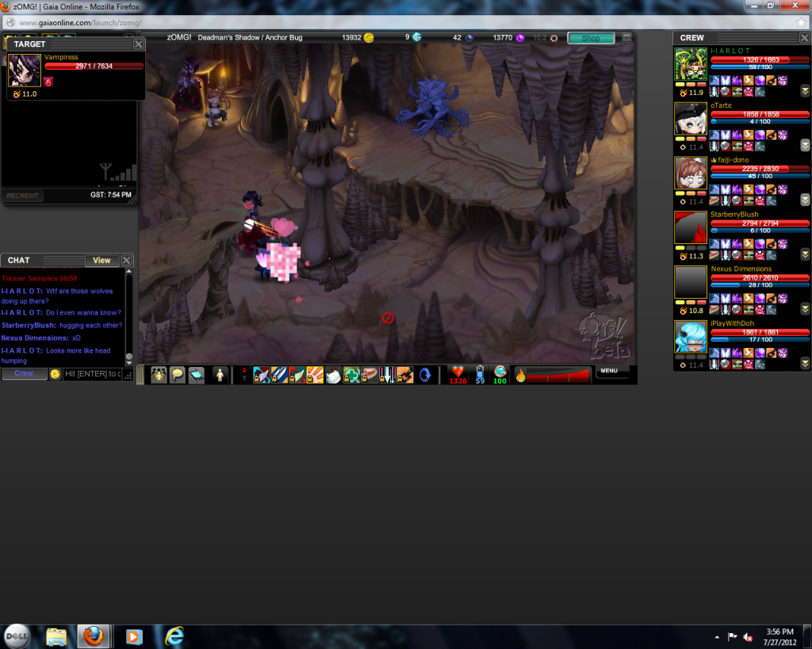This screenshot has height=649, width=812.
Task: Click the blue circular refresh arrow icon
Action: click(425, 375)
